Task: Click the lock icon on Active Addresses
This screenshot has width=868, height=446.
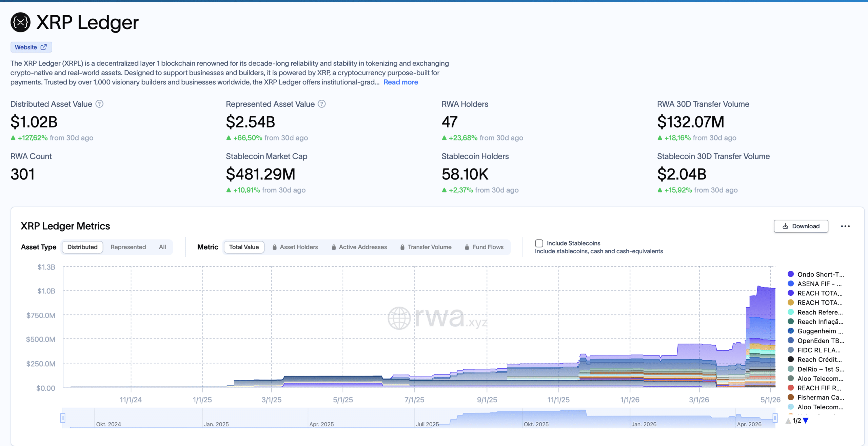Action: pyautogui.click(x=334, y=247)
